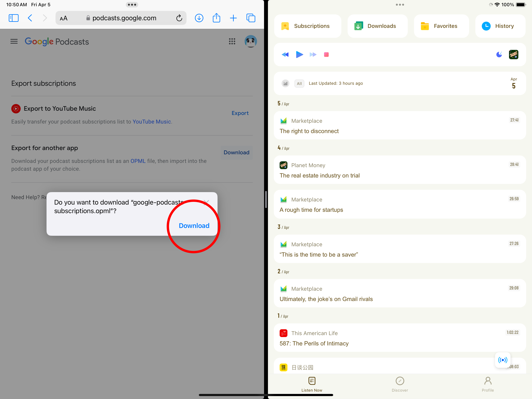This screenshot has height=399, width=532.
Task: Tap the floating broadcast signal icon
Action: point(503,360)
